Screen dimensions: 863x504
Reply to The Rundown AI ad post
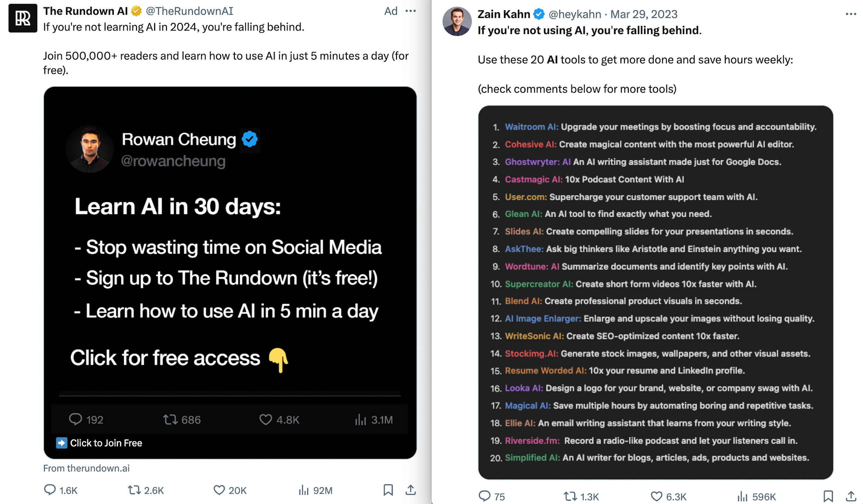click(61, 490)
